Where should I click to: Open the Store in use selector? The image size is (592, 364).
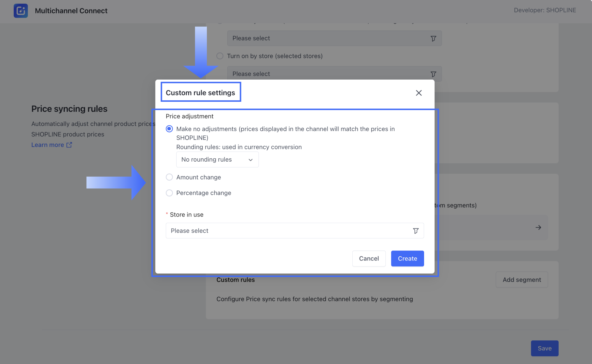[289, 231]
